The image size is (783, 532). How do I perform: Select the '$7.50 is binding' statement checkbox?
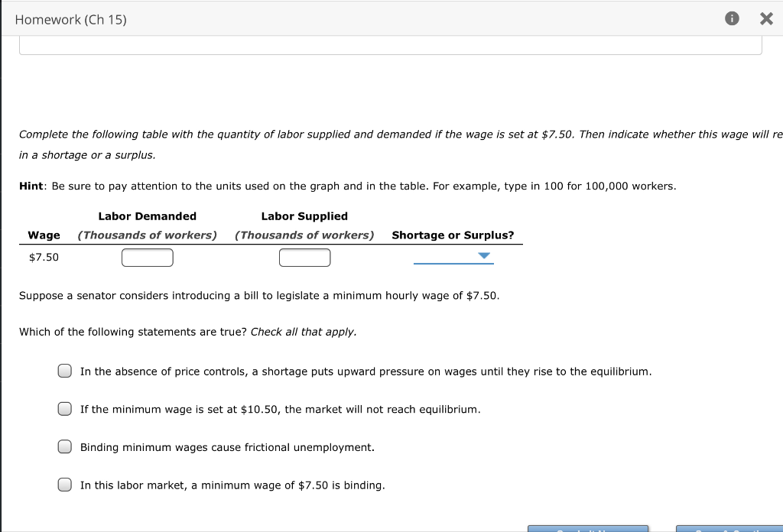point(64,485)
